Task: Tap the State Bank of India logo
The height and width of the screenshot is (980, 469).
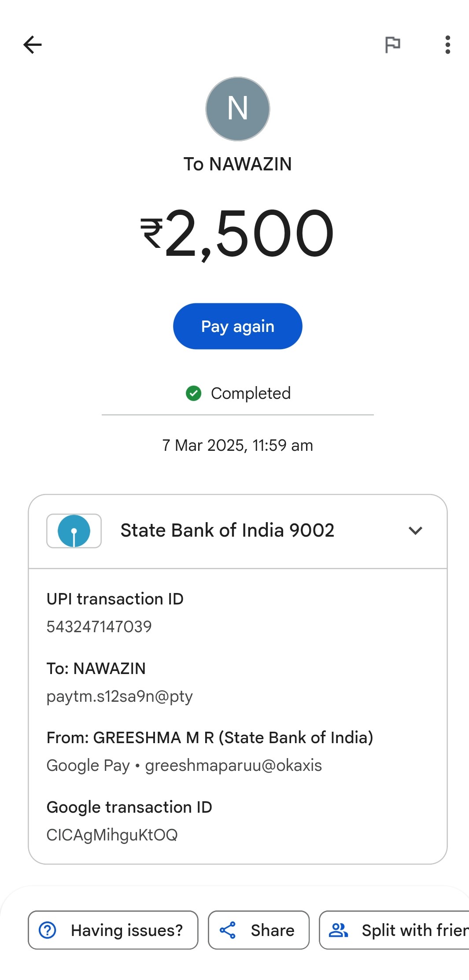Action: click(x=74, y=531)
